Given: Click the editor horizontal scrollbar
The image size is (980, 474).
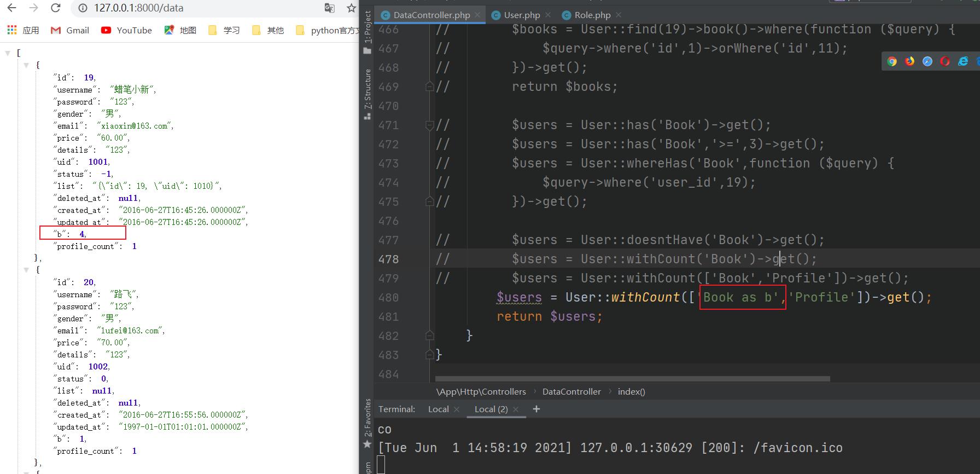Looking at the screenshot, I should [x=632, y=379].
